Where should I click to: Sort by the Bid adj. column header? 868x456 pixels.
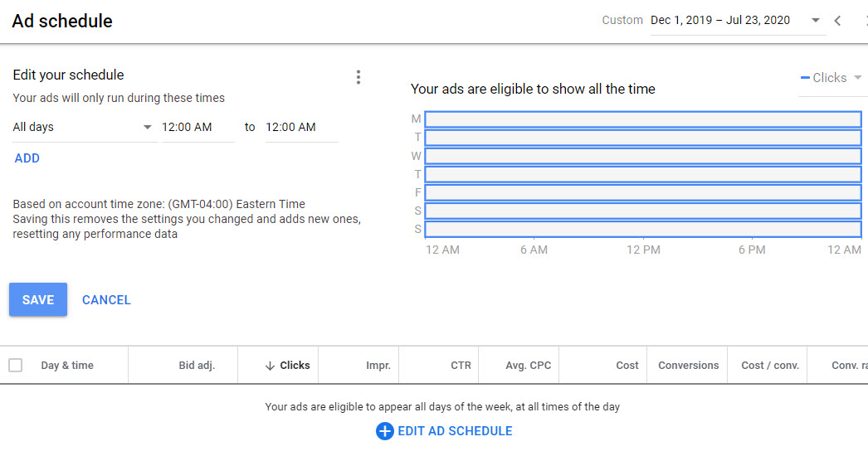(197, 366)
